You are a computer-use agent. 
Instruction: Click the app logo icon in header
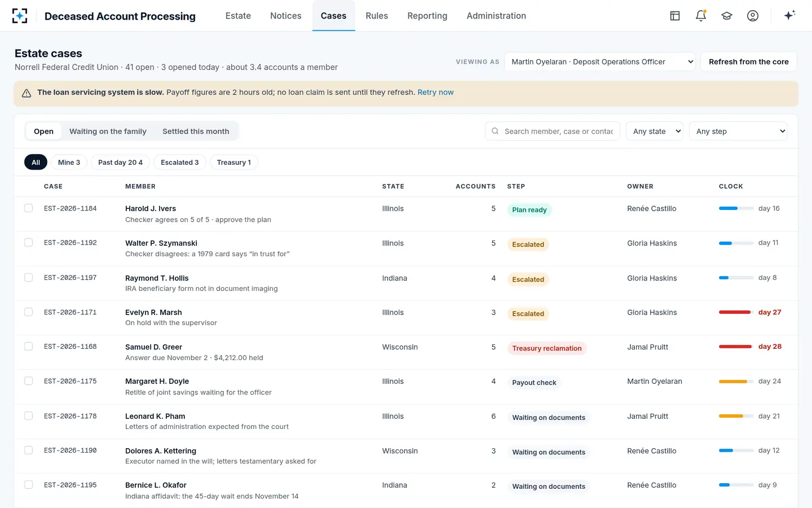20,16
